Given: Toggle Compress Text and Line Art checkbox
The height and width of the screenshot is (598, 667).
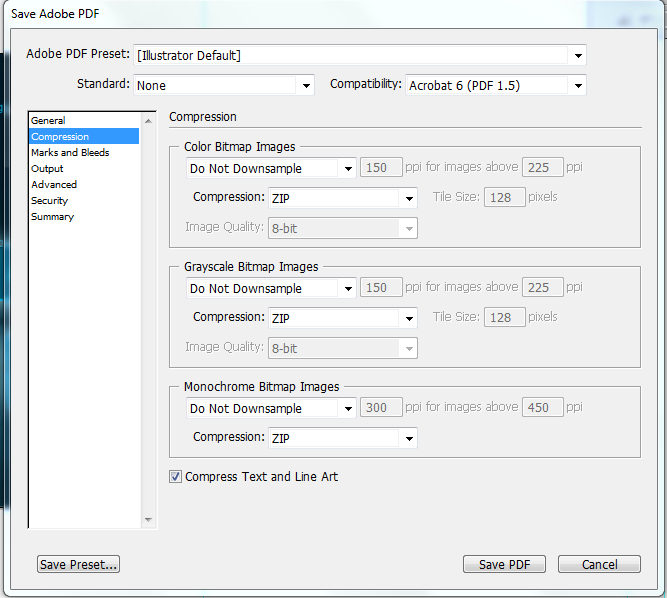Looking at the screenshot, I should click(175, 476).
